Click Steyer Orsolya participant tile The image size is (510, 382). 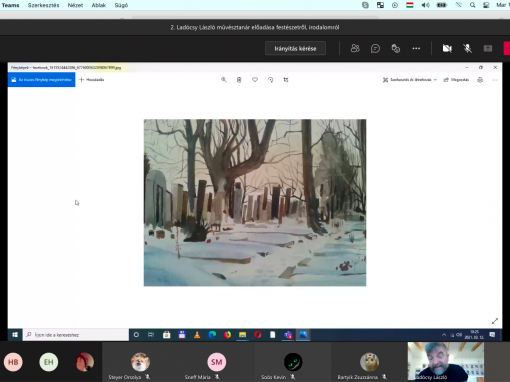click(140, 362)
